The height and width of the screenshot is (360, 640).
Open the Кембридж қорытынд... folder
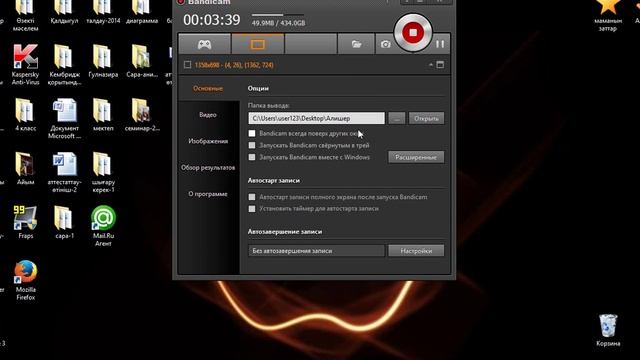(x=64, y=64)
